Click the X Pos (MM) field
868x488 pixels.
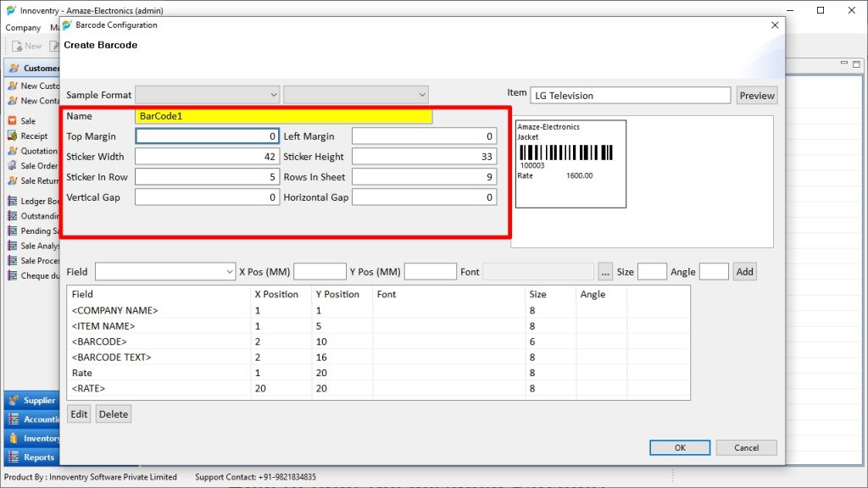click(320, 272)
